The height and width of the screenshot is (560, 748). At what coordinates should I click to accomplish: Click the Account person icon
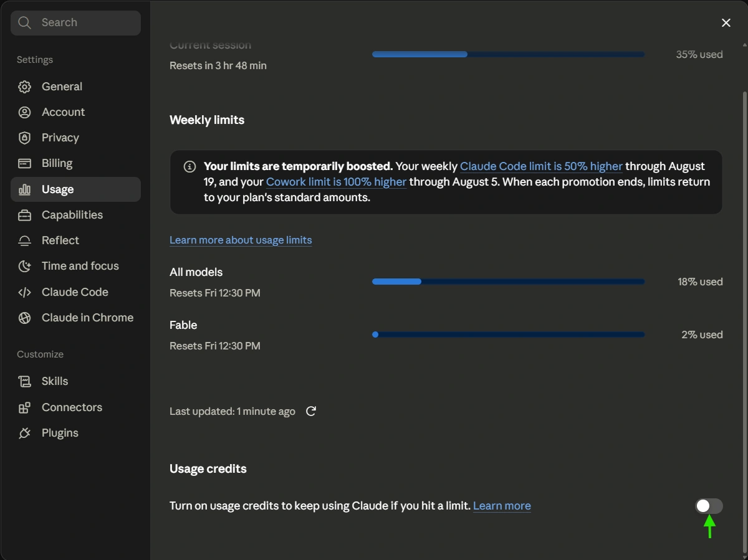click(x=24, y=112)
